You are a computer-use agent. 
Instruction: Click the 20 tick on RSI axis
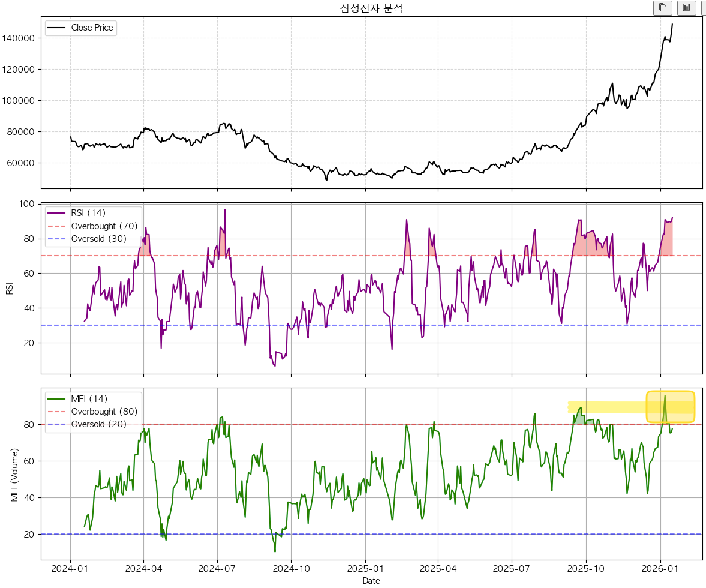click(x=29, y=343)
